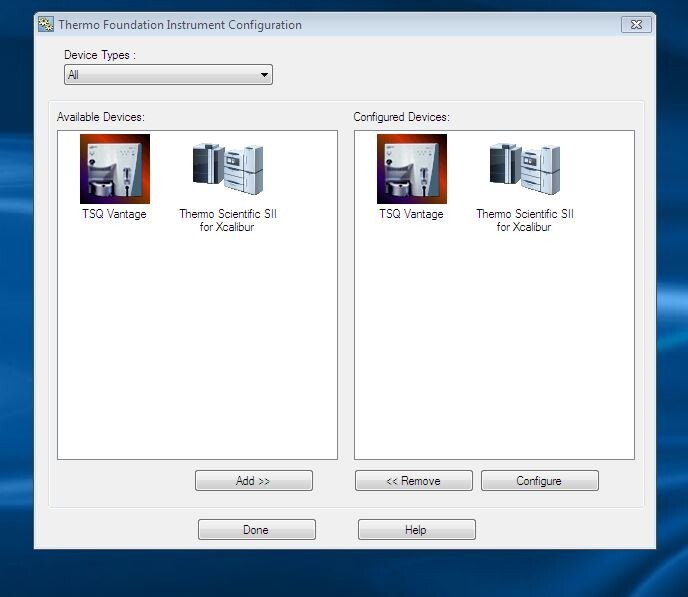Select Thermo Scientific SII icon in Available Devices
Image resolution: width=688 pixels, height=597 pixels.
tap(228, 169)
